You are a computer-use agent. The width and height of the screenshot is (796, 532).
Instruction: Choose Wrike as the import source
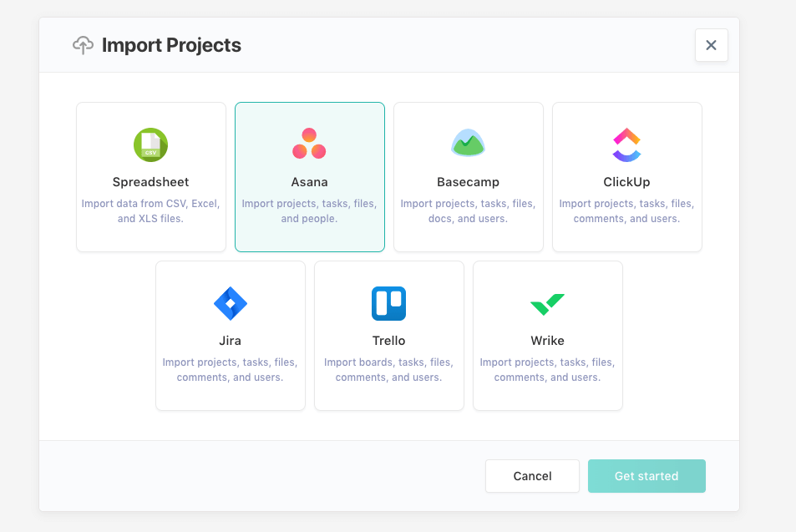(547, 335)
